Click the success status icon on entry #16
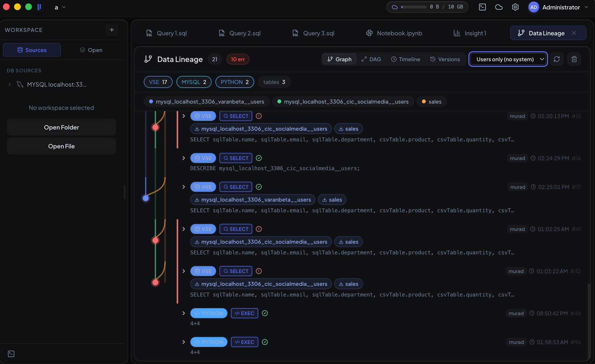 (259, 158)
